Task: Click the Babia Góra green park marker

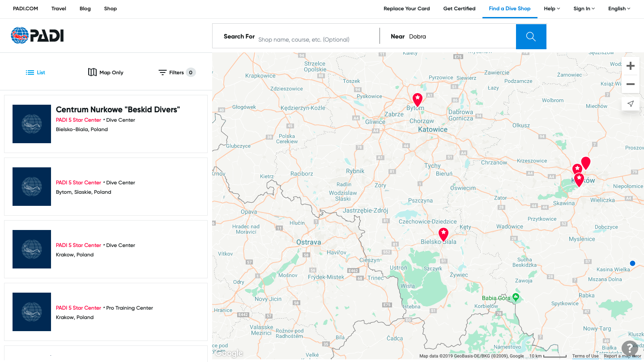Action: 516,297
